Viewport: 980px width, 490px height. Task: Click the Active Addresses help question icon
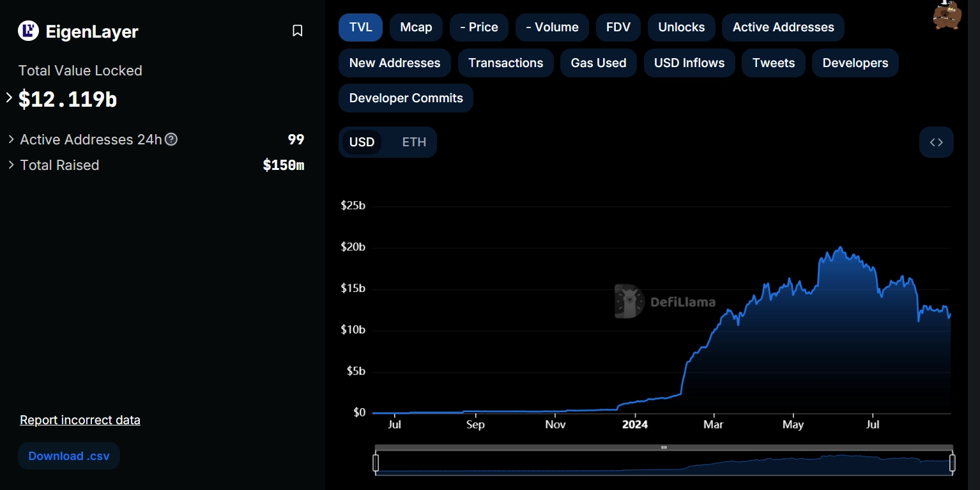coord(171,139)
